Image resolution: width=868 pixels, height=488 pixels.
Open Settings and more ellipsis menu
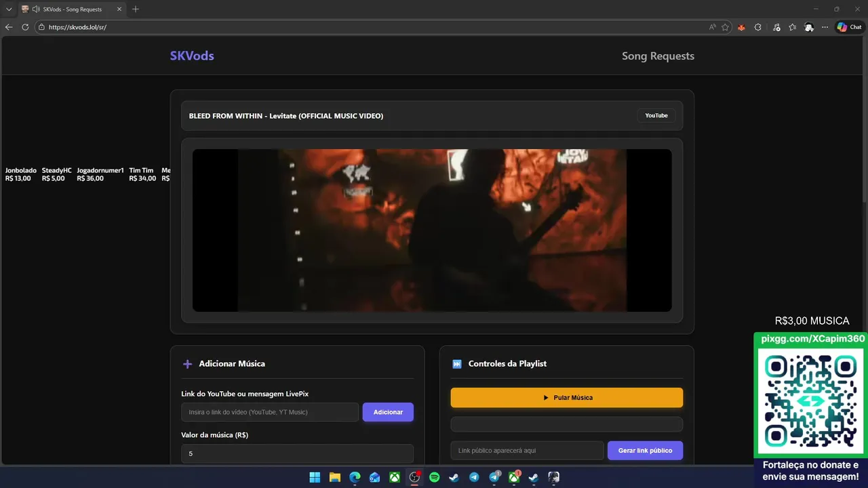click(x=825, y=27)
